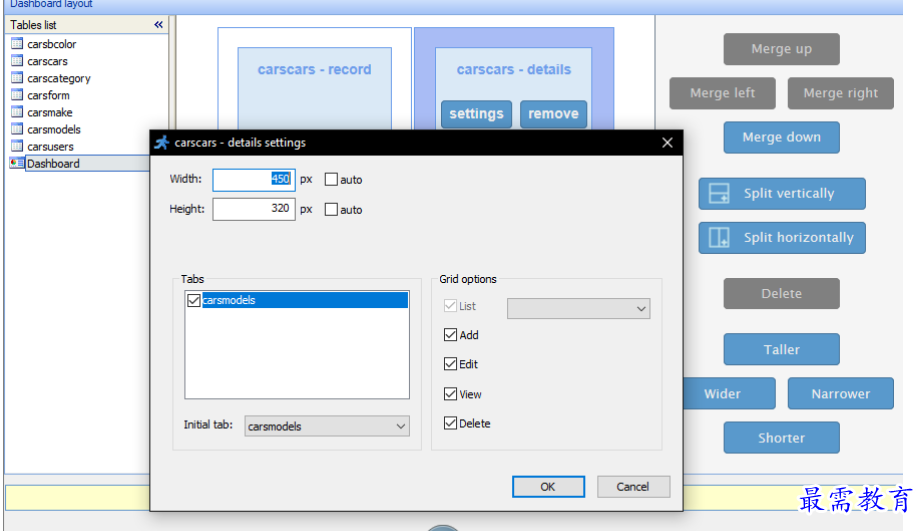The image size is (921, 531).
Task: Click the carsform table icon
Action: point(17,95)
